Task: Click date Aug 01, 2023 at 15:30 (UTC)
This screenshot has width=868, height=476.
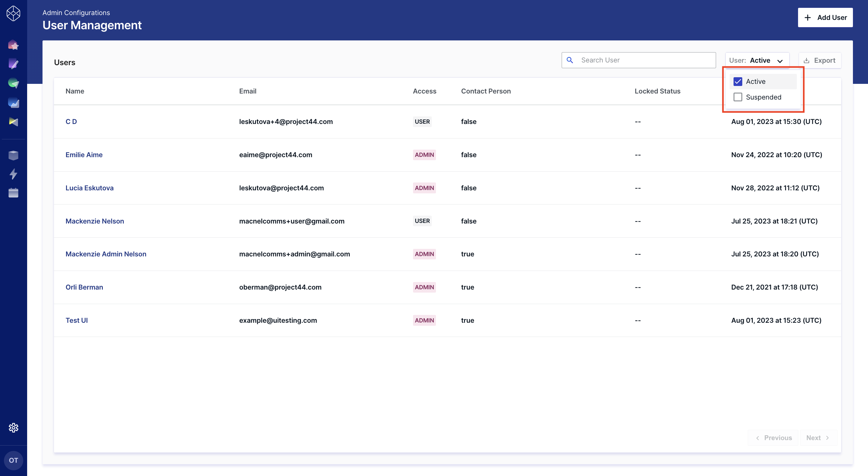Action: (776, 121)
